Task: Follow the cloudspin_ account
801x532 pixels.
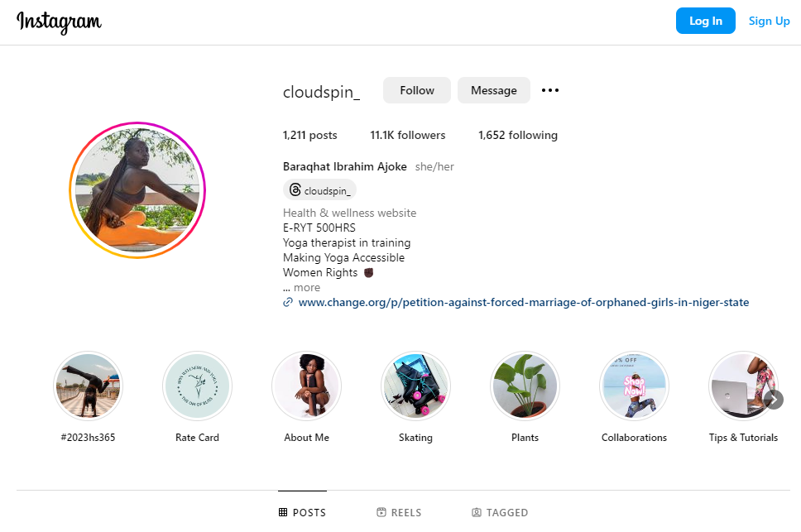Action: tap(417, 90)
